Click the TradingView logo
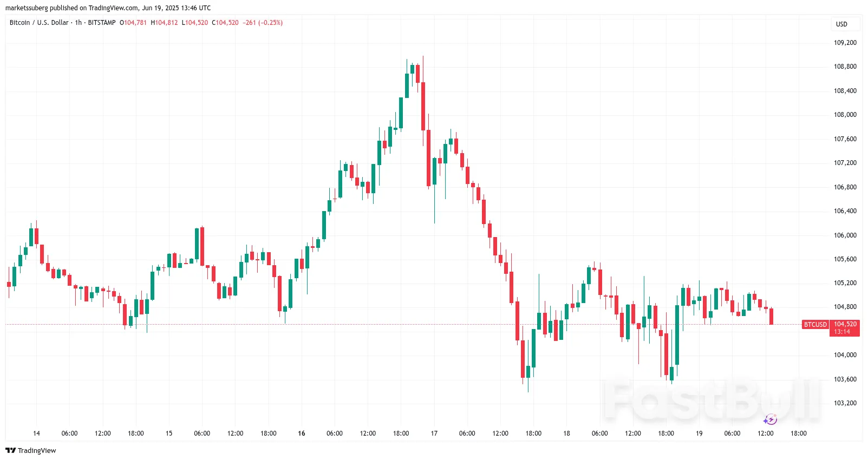 click(31, 450)
